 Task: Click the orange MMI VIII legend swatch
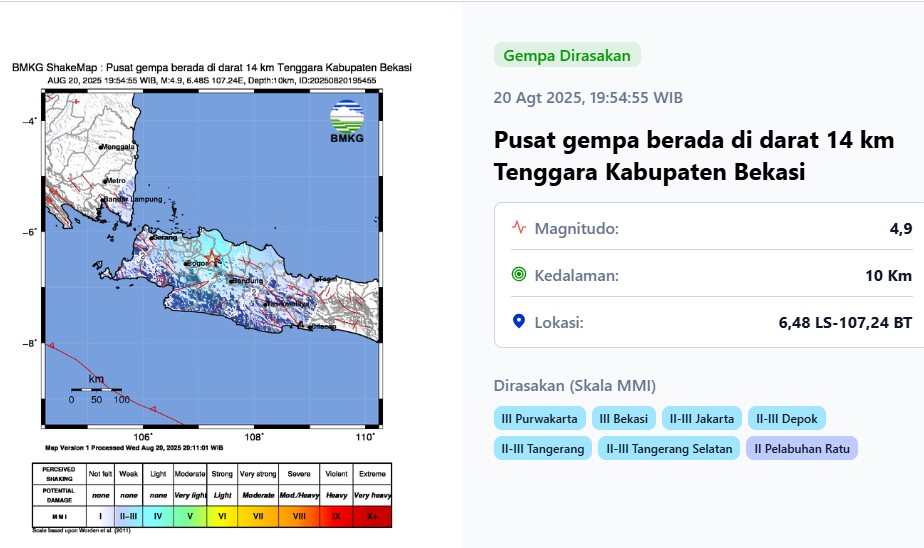[298, 515]
